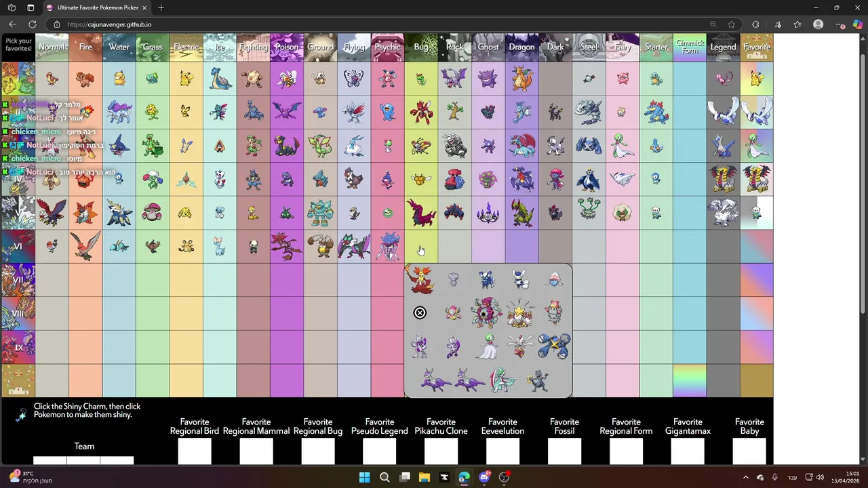Select Giratina in the Legend column

tap(723, 179)
